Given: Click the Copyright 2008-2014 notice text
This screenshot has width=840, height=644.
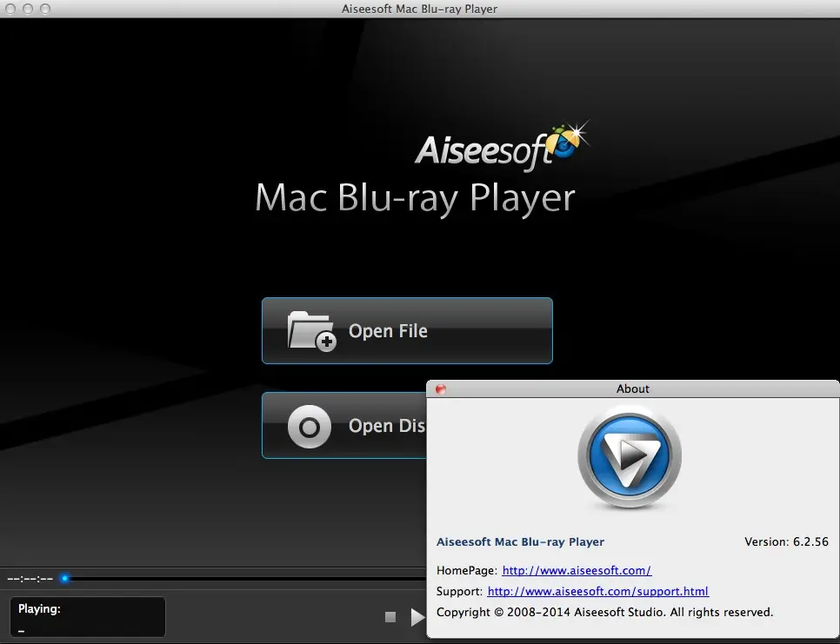Looking at the screenshot, I should tap(605, 613).
